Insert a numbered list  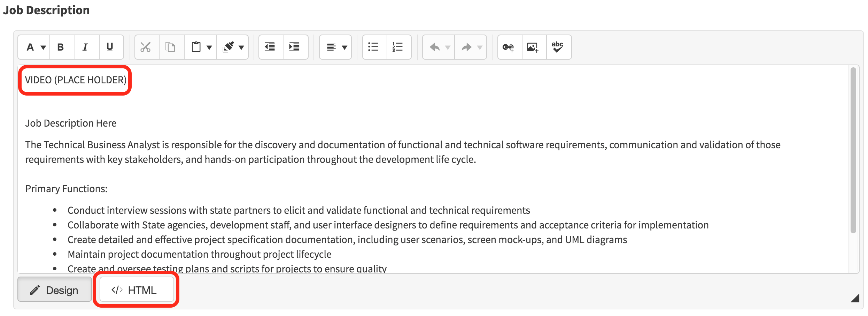coord(397,47)
